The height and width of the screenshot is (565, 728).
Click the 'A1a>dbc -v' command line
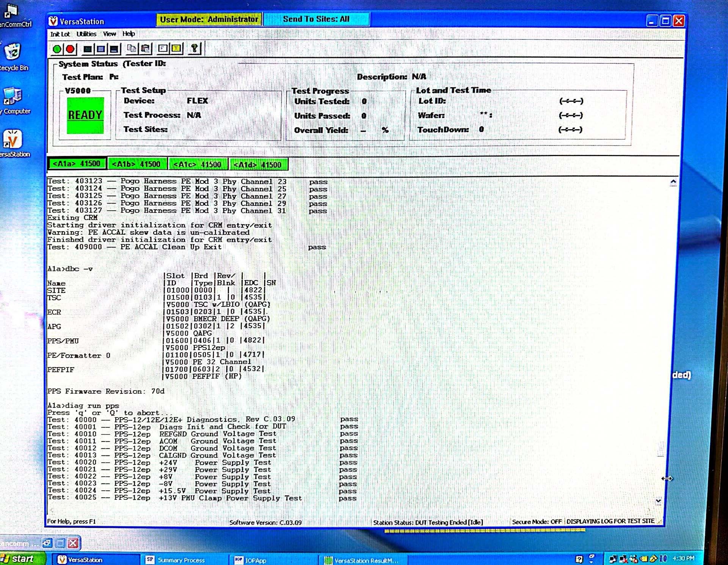70,269
